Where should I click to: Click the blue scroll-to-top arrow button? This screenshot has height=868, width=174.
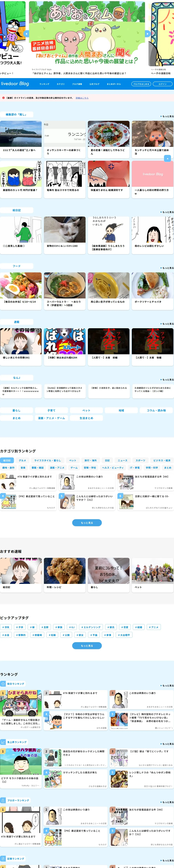pos(167,158)
